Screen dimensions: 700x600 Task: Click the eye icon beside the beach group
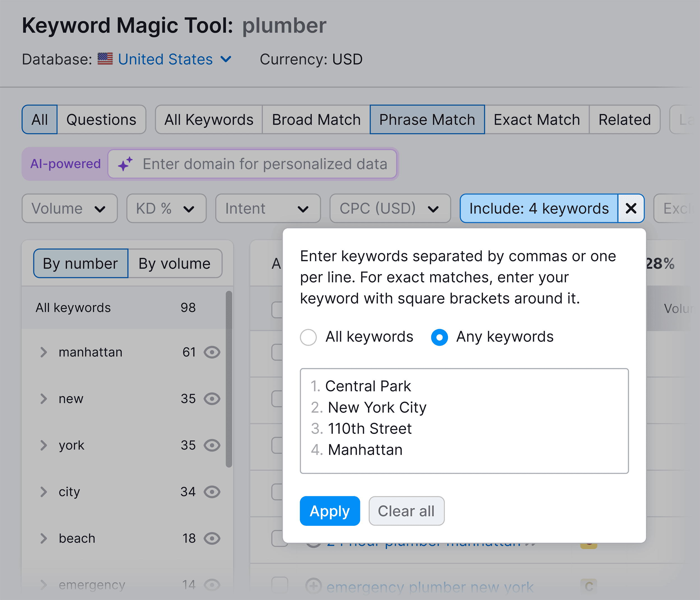pos(212,538)
